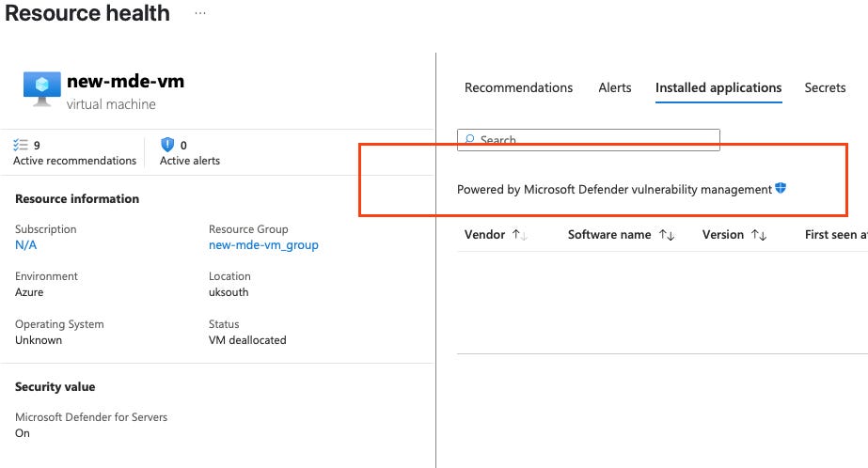Click the Vendor column header

click(484, 235)
